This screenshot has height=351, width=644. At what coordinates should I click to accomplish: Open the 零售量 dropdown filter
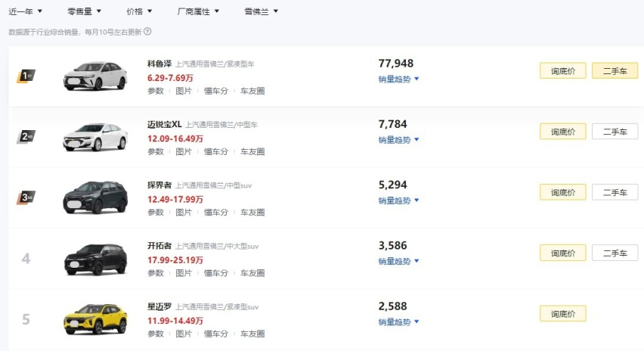(x=84, y=11)
